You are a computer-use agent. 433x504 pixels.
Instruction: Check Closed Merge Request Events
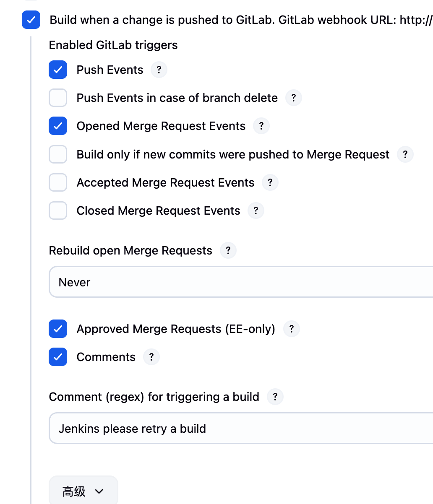click(x=58, y=211)
